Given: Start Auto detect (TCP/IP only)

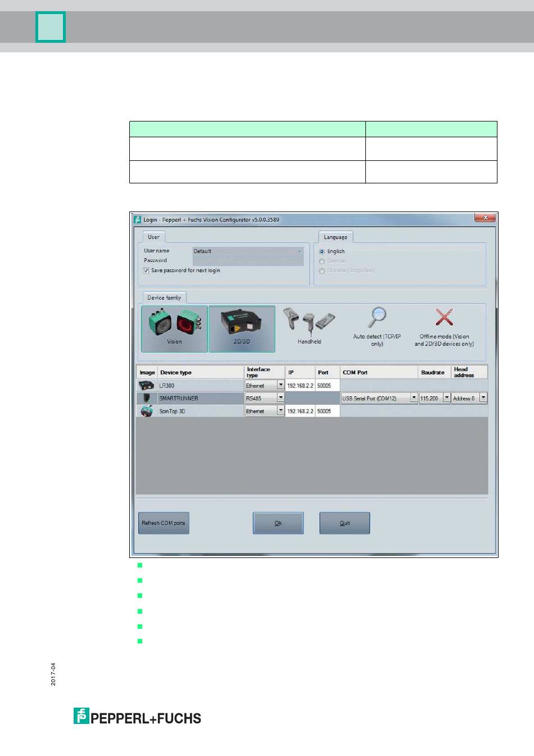Looking at the screenshot, I should (377, 327).
